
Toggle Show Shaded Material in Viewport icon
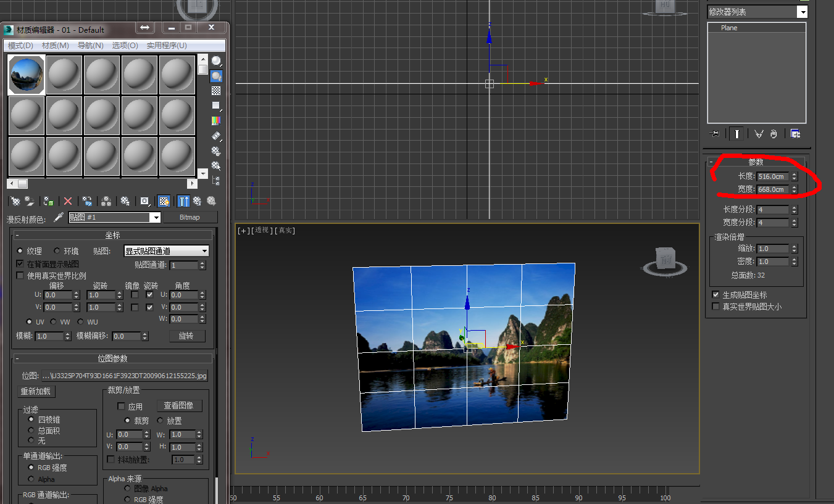tap(164, 201)
